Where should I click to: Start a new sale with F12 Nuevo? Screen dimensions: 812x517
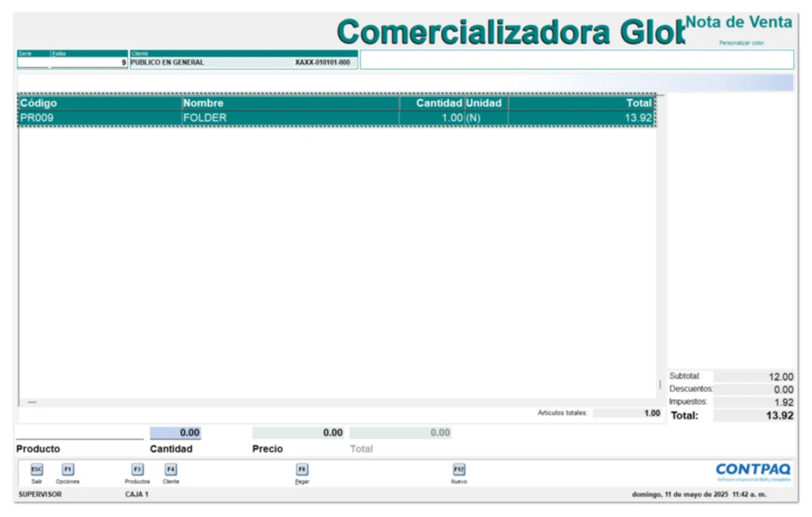(x=459, y=469)
